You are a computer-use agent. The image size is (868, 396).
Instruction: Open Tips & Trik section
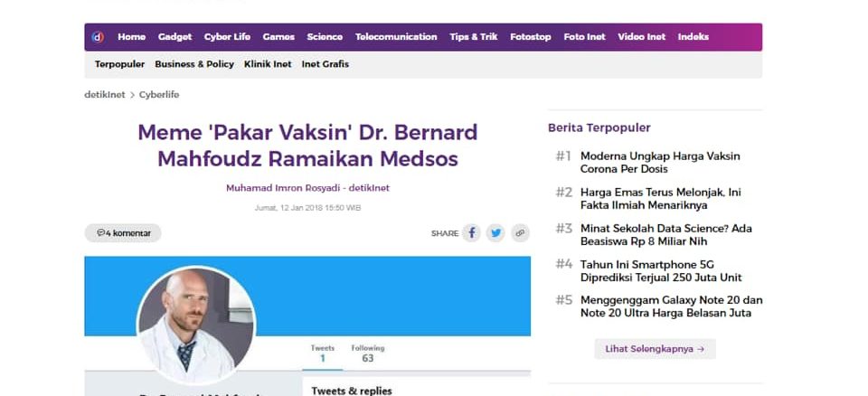click(473, 37)
